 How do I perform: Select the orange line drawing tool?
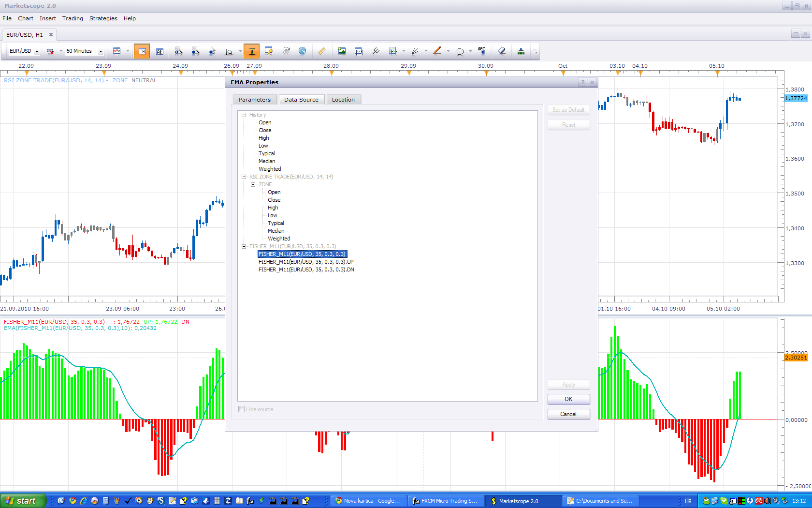[x=437, y=51]
